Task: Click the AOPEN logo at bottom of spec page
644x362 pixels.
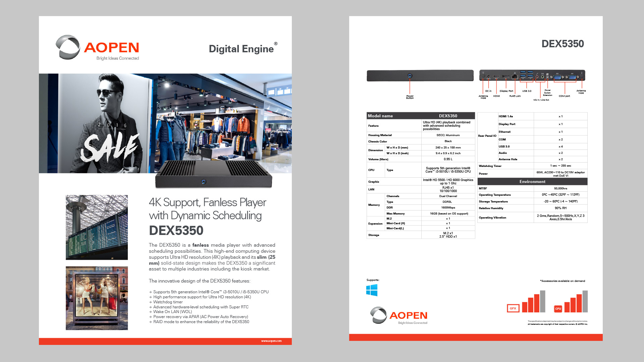Action: [x=399, y=315]
